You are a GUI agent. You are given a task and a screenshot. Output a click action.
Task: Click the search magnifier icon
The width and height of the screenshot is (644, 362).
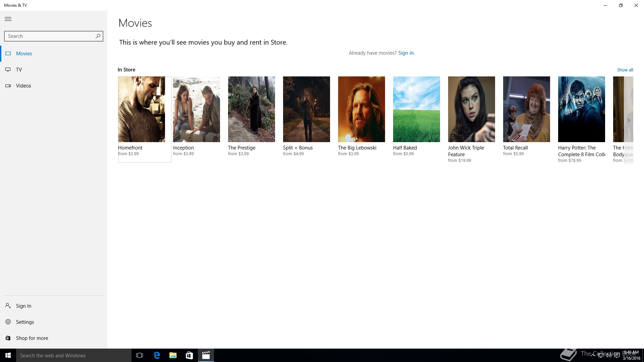pos(98,36)
